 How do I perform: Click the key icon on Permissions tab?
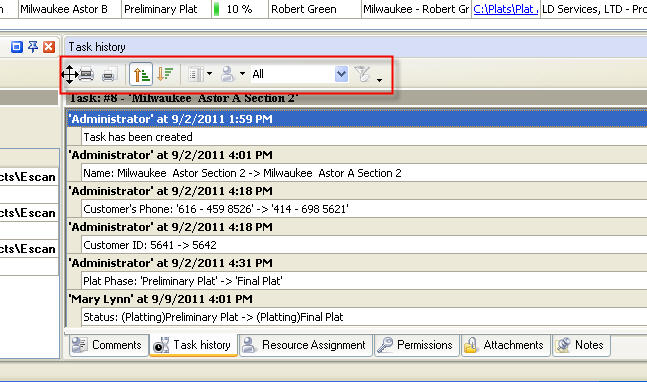[385, 345]
